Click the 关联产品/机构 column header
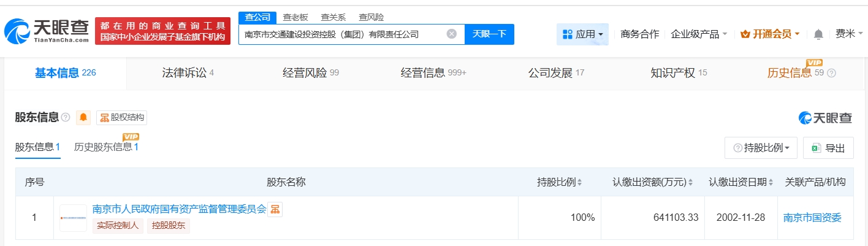868x246 pixels. [x=815, y=182]
